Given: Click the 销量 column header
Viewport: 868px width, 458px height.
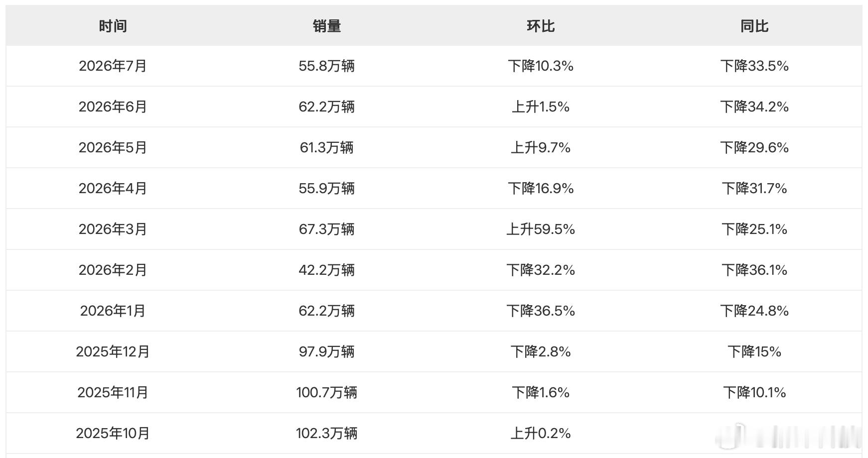Looking at the screenshot, I should (x=327, y=26).
